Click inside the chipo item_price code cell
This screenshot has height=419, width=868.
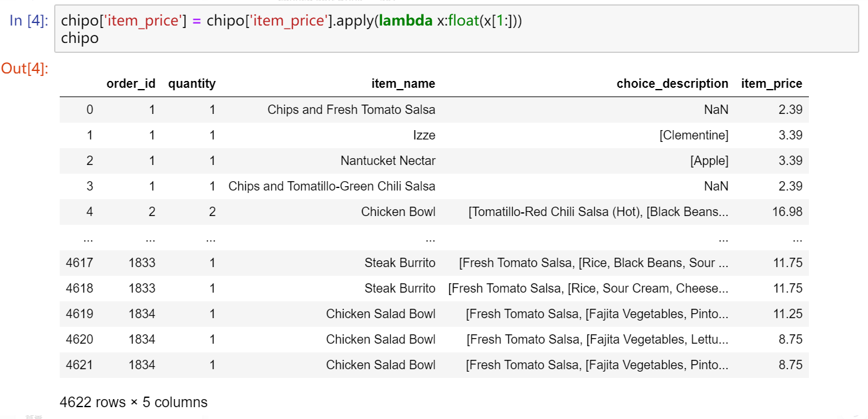pos(436,29)
